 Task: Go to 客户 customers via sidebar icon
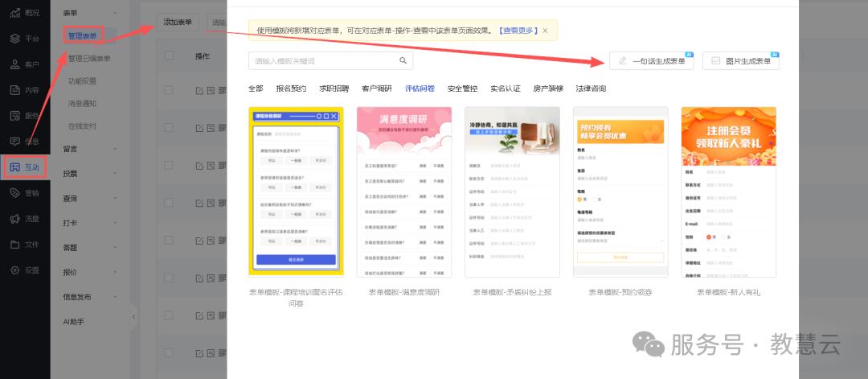[14, 64]
